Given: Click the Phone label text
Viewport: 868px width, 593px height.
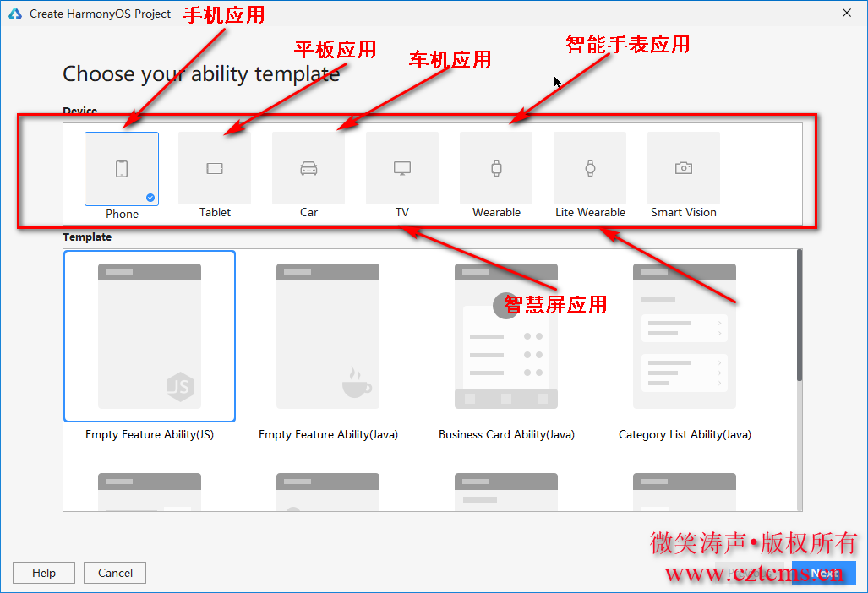Looking at the screenshot, I should pyautogui.click(x=122, y=214).
